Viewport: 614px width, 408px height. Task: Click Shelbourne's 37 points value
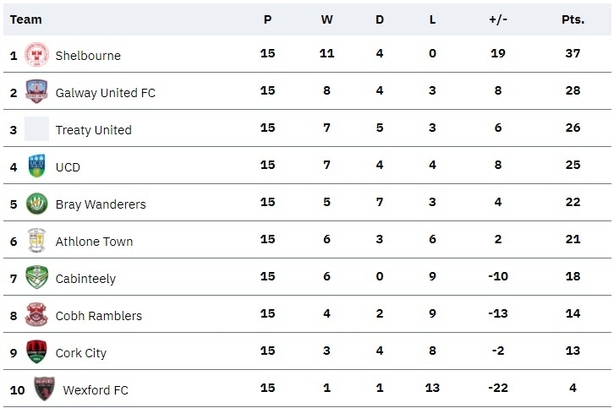573,53
